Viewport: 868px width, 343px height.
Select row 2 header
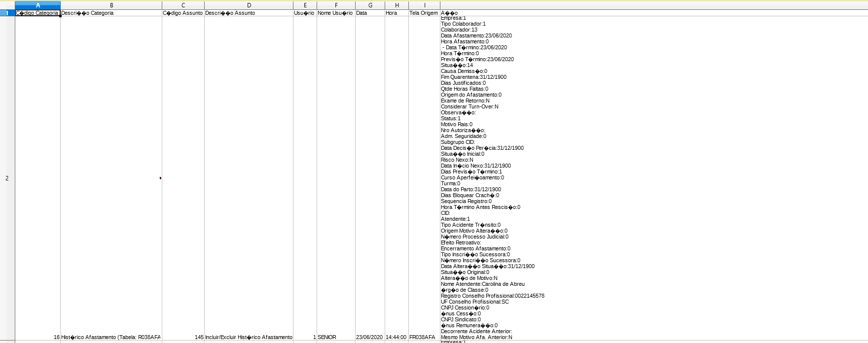7,178
